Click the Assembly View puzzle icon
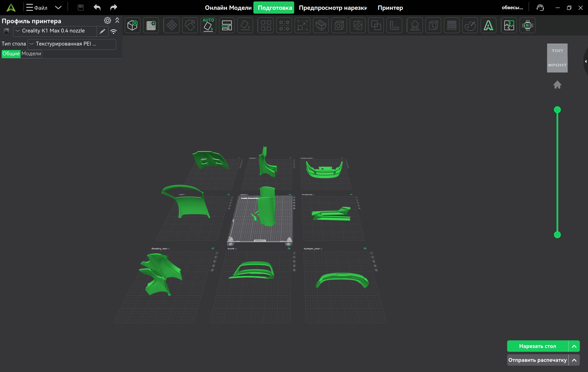The image size is (588, 372). coord(509,25)
